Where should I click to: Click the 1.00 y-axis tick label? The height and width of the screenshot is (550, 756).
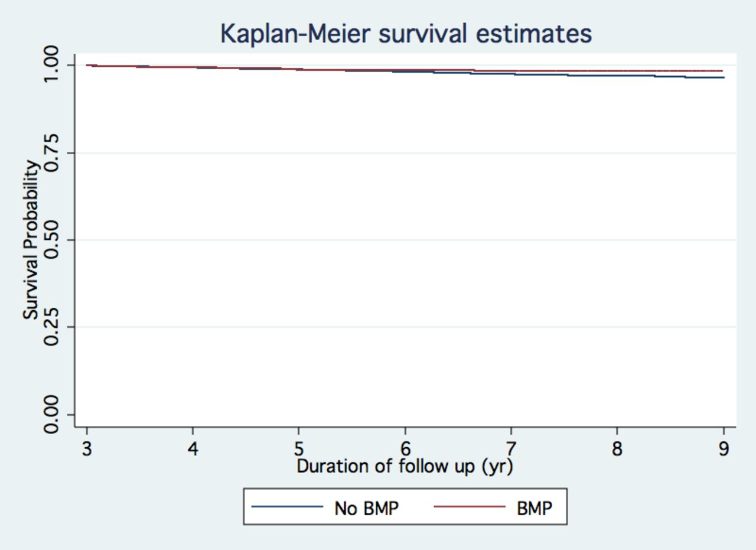(52, 65)
